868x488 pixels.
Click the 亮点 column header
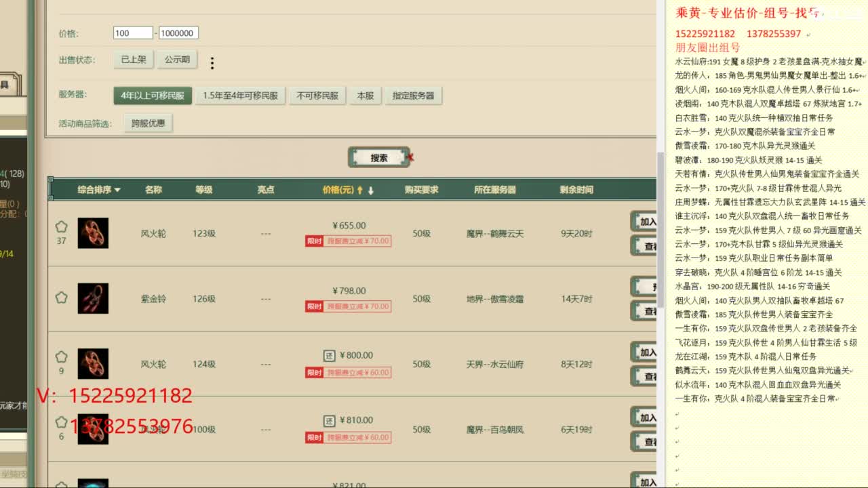(266, 190)
